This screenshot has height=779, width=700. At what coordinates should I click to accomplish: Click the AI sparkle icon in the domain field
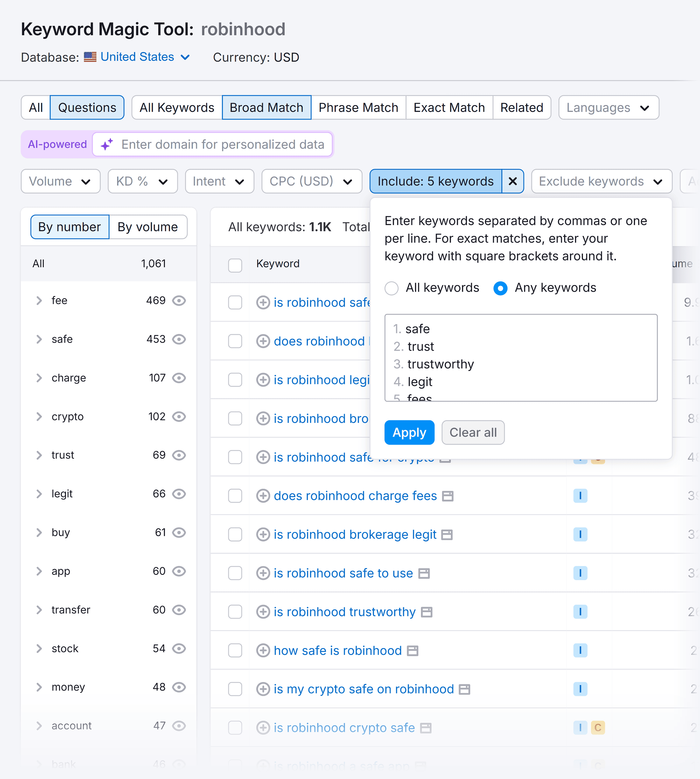106,144
